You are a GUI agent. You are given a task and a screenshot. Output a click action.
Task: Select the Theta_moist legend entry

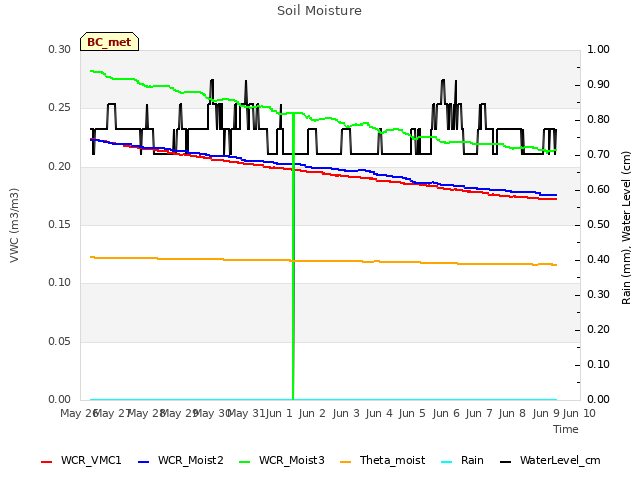[x=382, y=460]
